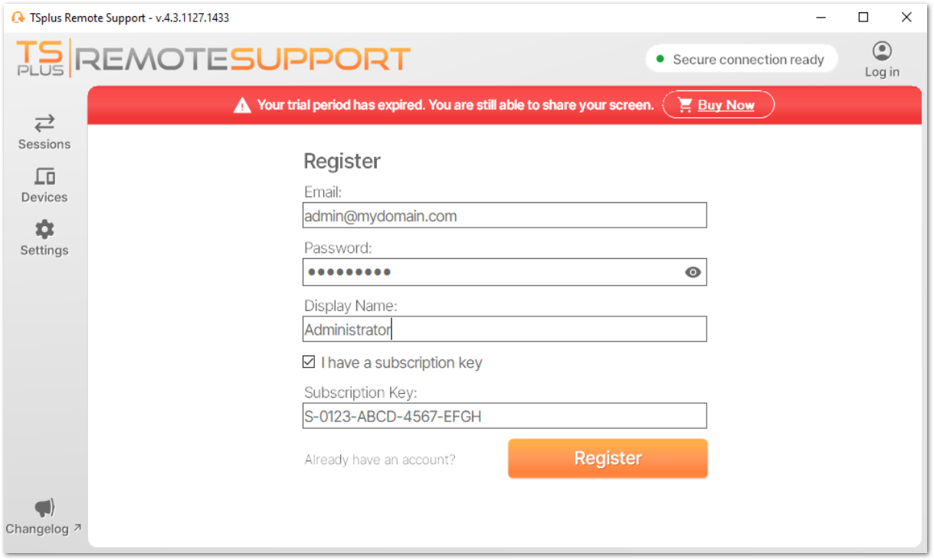Open the Settings page
The width and height of the screenshot is (934, 560).
click(44, 237)
